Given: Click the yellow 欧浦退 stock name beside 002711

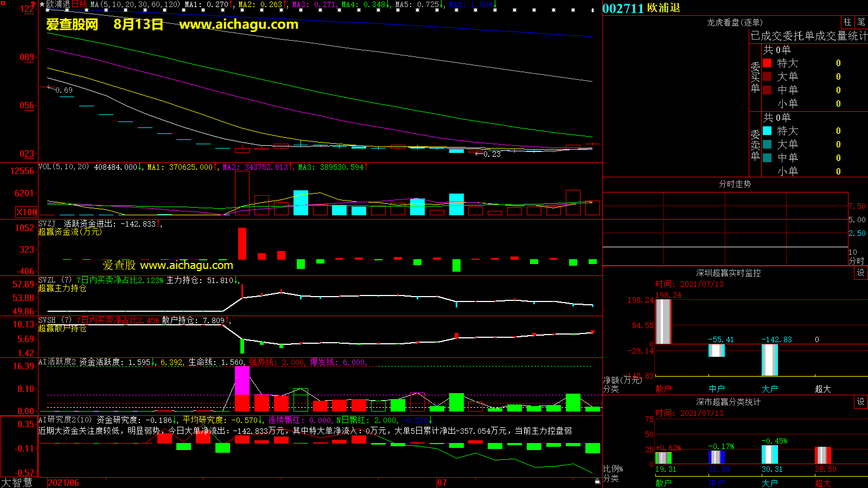Looking at the screenshot, I should (x=663, y=8).
